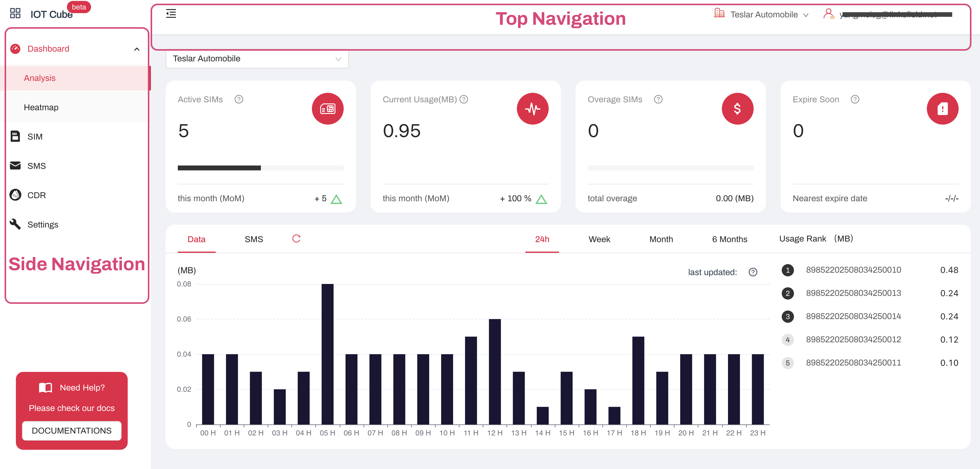Click the red Active SIMs card icon

[327, 109]
